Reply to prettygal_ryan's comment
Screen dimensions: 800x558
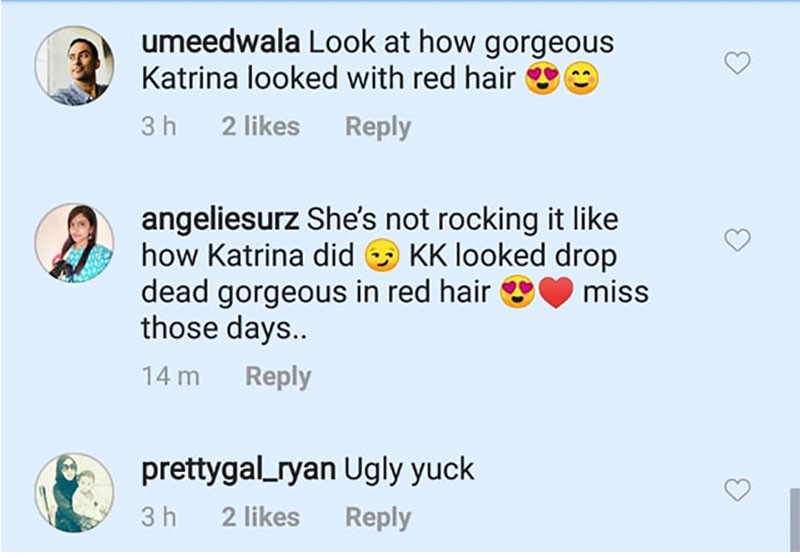[378, 518]
